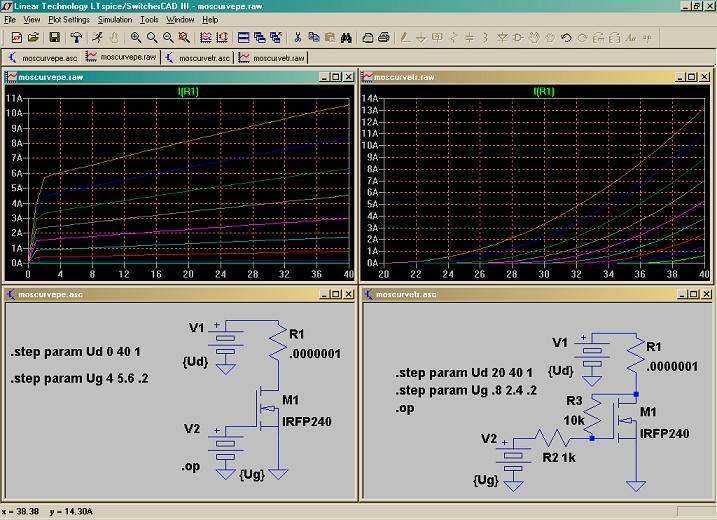717x520 pixels.
Task: Click the Save floppy disk icon
Action: (54, 38)
